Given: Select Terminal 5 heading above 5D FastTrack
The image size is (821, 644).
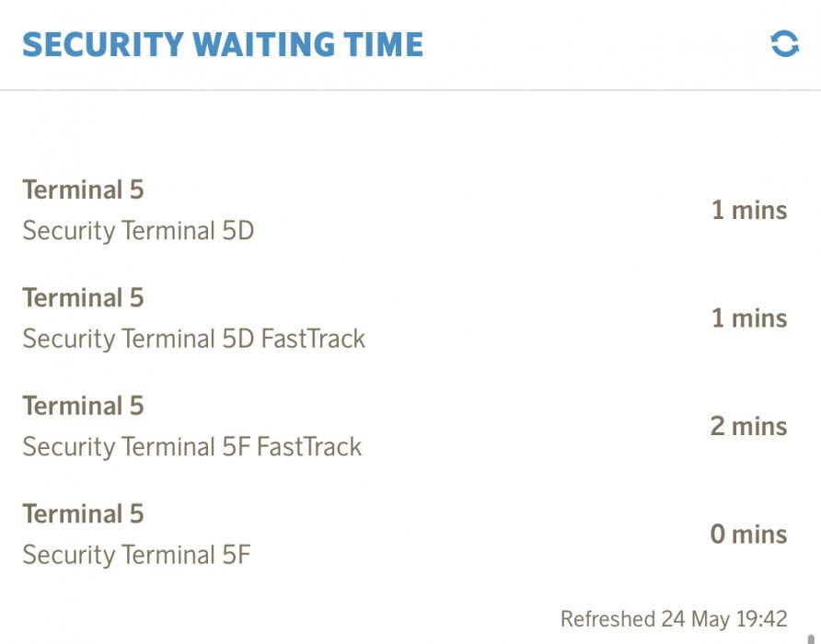Looking at the screenshot, I should coord(83,298).
